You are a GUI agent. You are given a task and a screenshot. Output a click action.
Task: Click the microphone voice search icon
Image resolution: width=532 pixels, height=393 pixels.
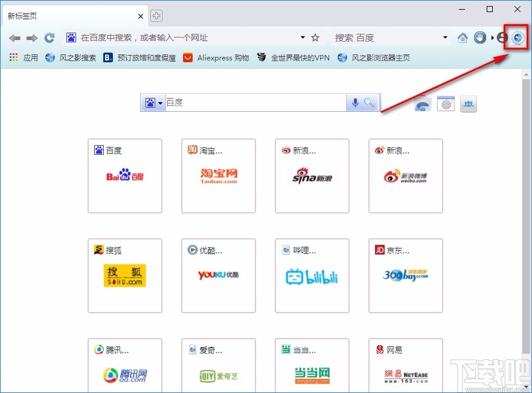point(356,103)
